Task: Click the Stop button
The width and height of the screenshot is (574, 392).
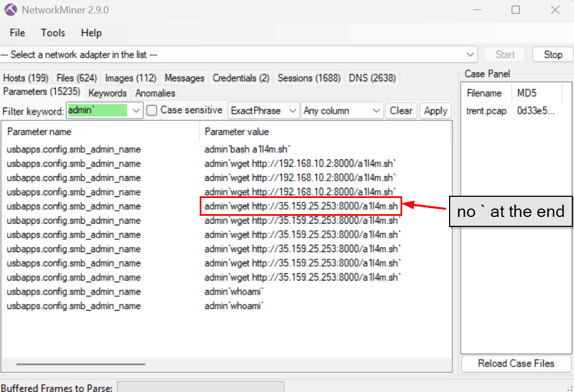Action: pyautogui.click(x=553, y=55)
